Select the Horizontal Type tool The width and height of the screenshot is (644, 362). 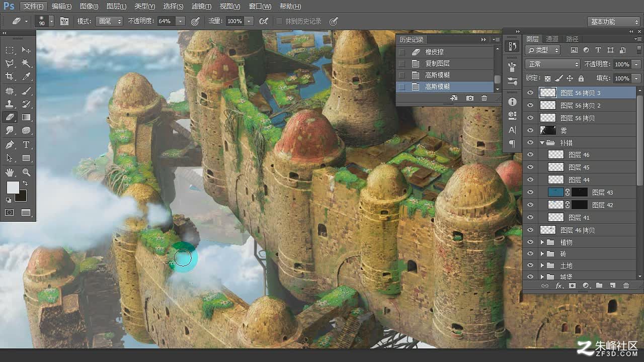point(26,145)
